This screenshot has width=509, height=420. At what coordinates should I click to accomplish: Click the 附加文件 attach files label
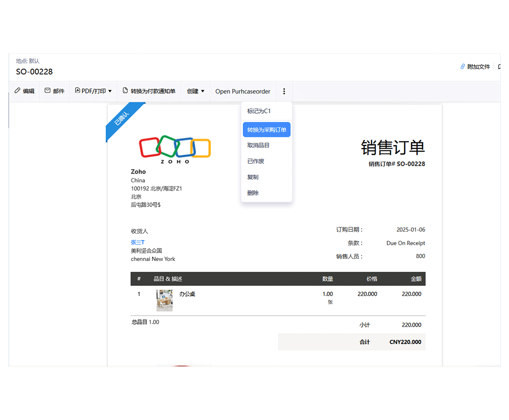pyautogui.click(x=478, y=67)
